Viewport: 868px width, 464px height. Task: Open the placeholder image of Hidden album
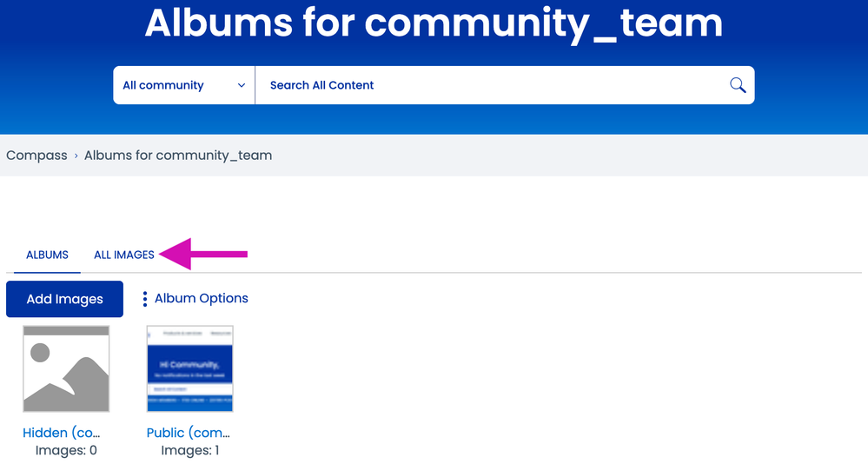tap(66, 368)
